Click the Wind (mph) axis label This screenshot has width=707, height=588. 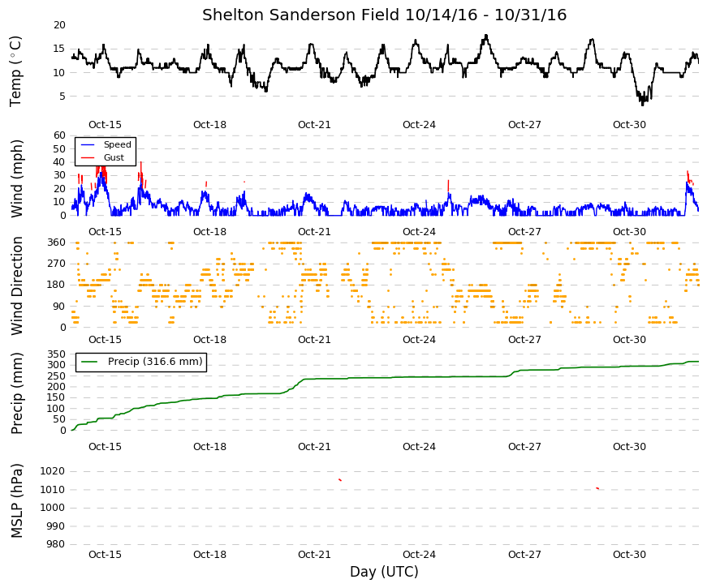pos(17,179)
